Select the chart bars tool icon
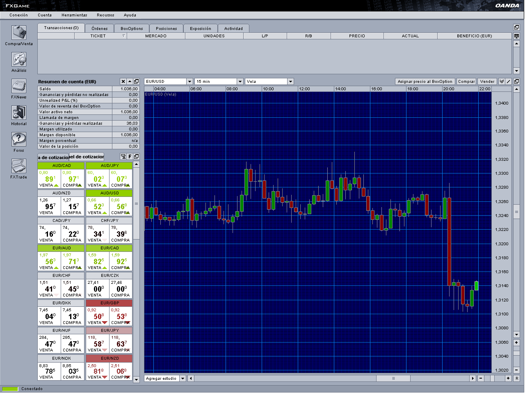 [502, 82]
